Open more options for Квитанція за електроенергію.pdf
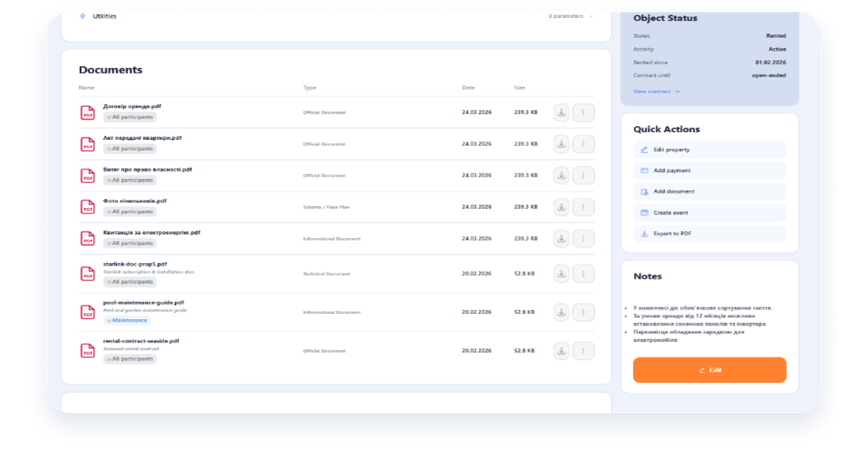The height and width of the screenshot is (449, 868). (583, 238)
